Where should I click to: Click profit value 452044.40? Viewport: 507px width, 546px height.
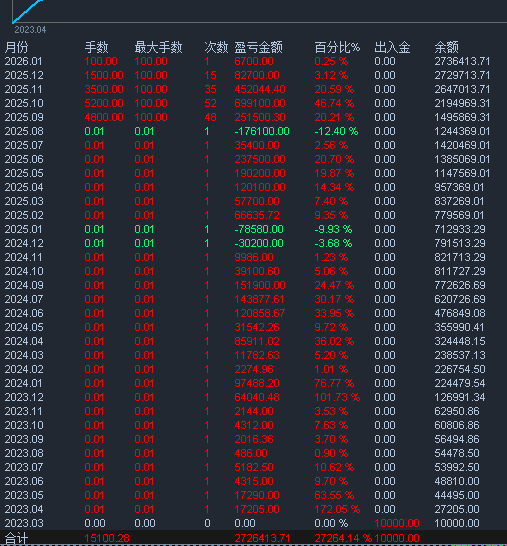point(260,89)
